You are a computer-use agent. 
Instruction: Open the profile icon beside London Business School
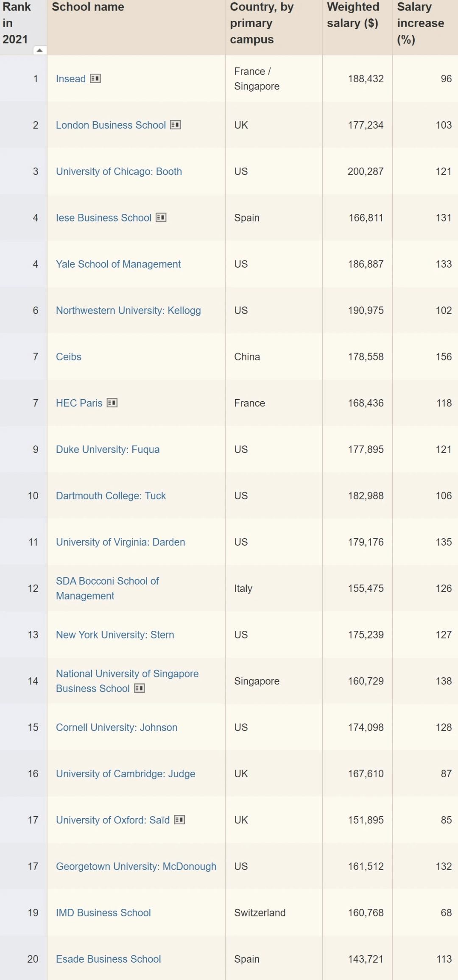[176, 125]
